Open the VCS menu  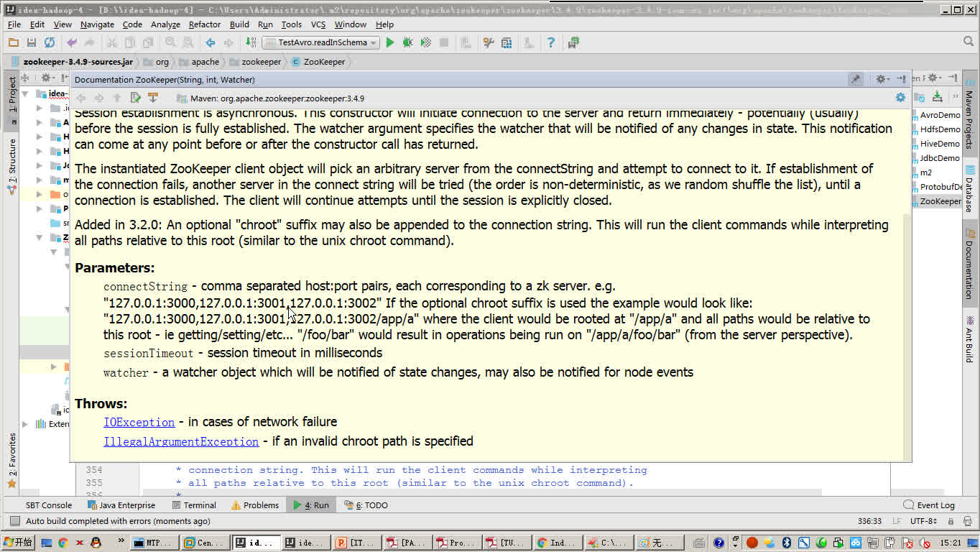318,24
